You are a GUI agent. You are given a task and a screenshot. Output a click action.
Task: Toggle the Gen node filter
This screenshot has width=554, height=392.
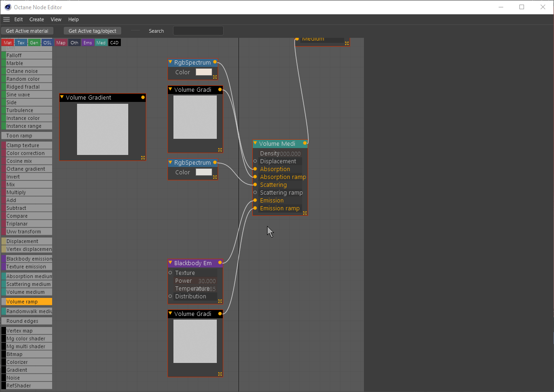[x=34, y=42]
